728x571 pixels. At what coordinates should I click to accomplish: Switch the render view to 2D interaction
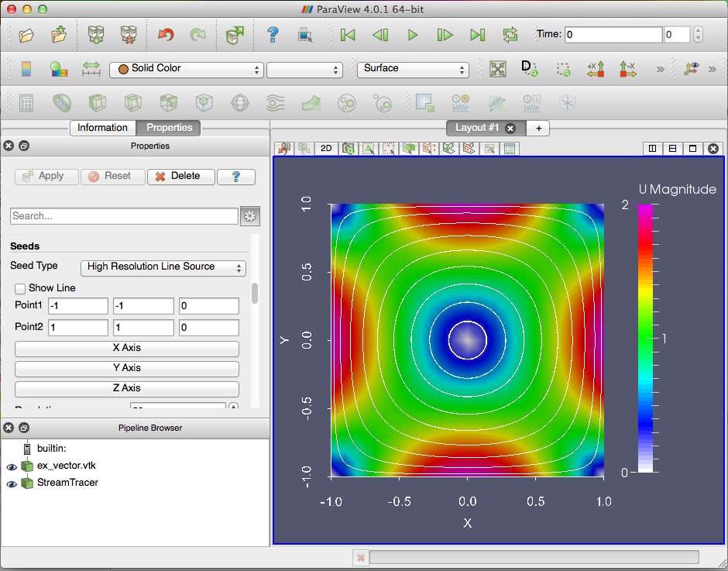[325, 148]
